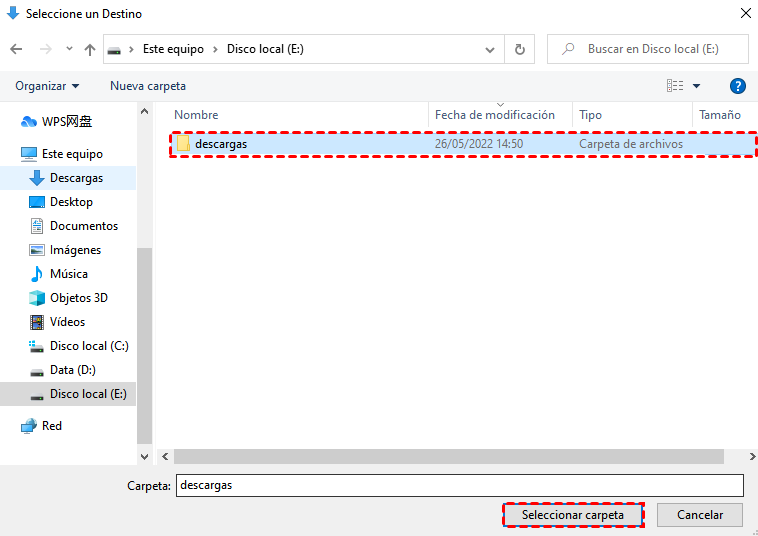Sort by Fecha de modificación column
The width and height of the screenshot is (758, 536).
[x=495, y=115]
